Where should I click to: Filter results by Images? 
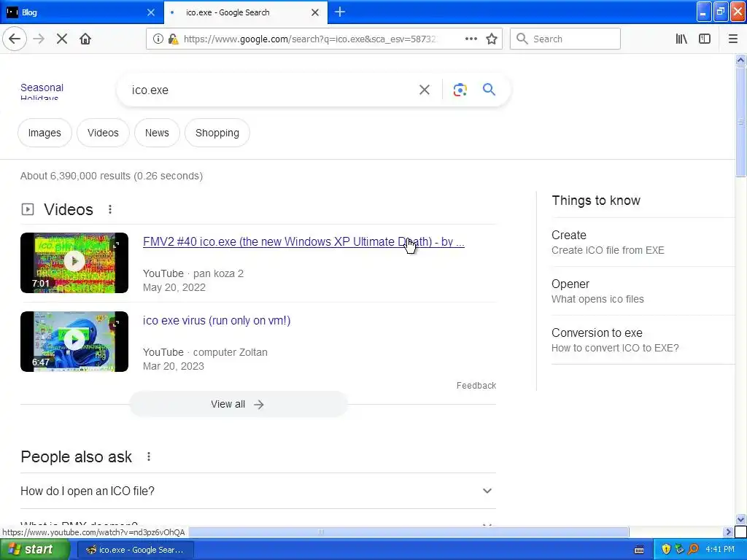tap(44, 133)
